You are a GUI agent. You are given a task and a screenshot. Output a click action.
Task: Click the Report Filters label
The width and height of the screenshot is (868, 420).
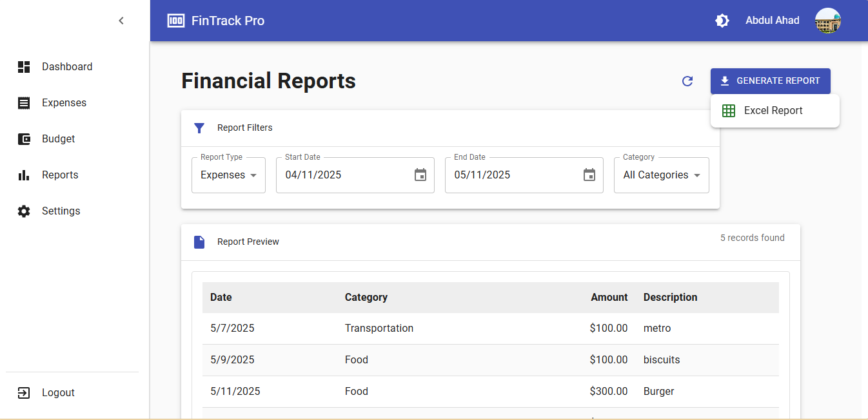point(245,128)
